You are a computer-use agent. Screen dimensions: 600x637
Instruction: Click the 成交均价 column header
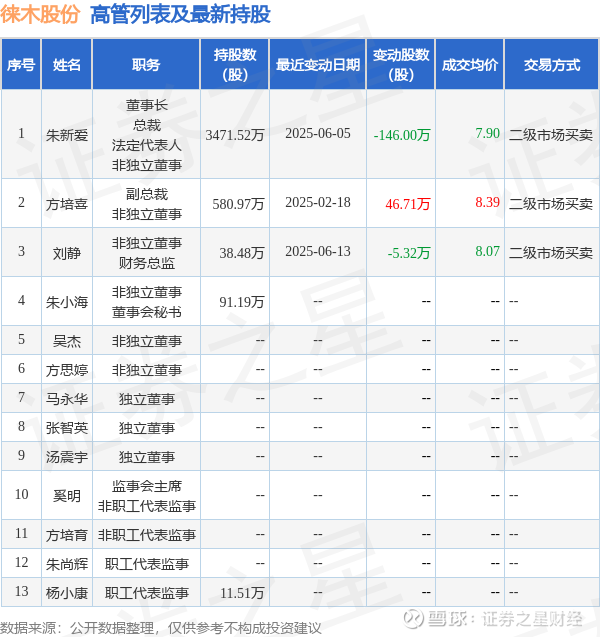coord(470,65)
